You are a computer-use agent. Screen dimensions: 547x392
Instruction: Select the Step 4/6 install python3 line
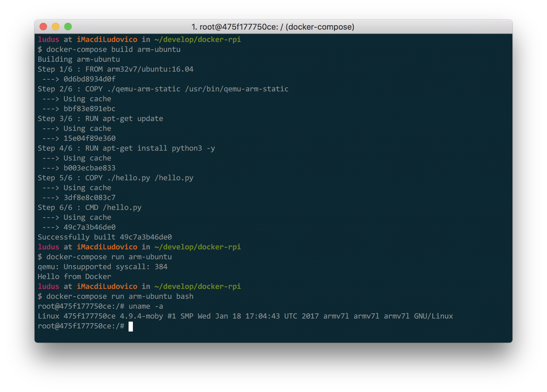click(126, 148)
